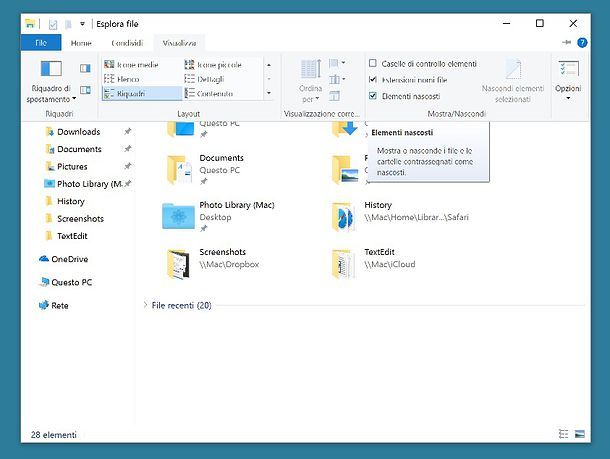
Task: Switch to the Condividi ribbon tab
Action: (x=127, y=43)
